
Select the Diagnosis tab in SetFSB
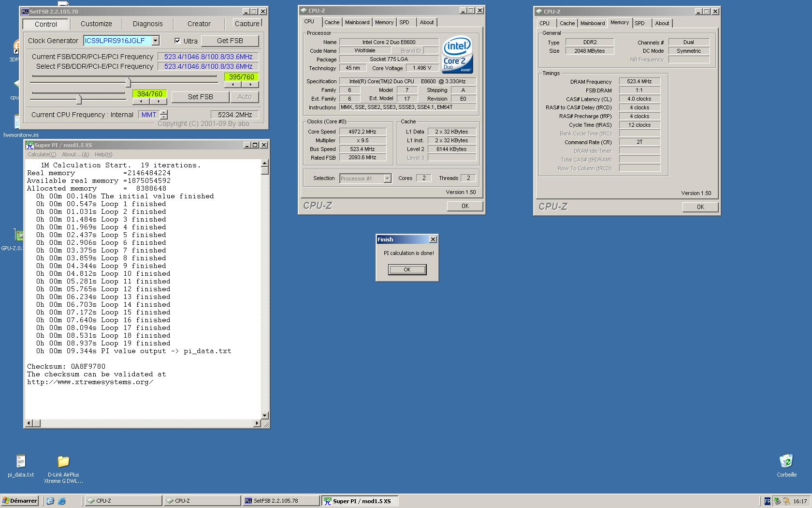(x=147, y=24)
